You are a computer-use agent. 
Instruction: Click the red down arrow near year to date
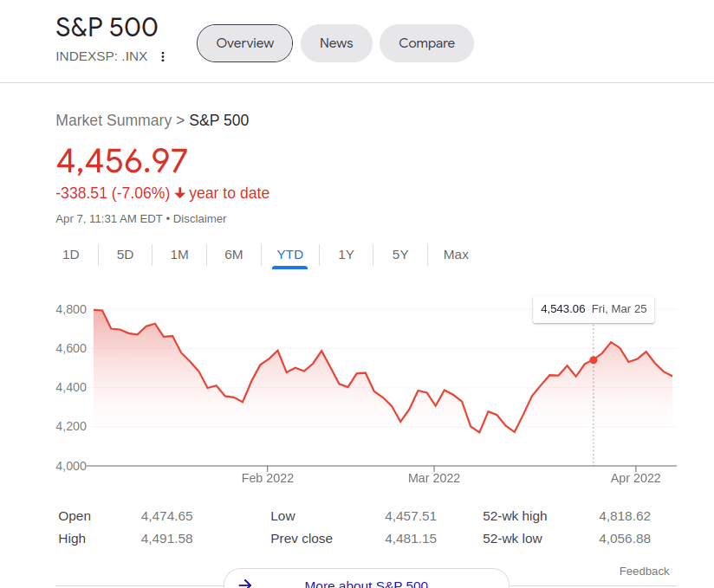tap(179, 193)
